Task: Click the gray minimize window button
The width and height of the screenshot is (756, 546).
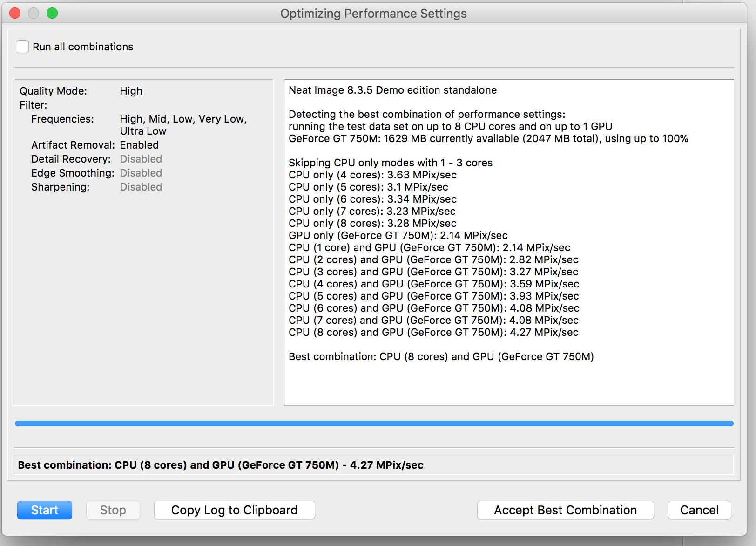Action: pyautogui.click(x=34, y=13)
